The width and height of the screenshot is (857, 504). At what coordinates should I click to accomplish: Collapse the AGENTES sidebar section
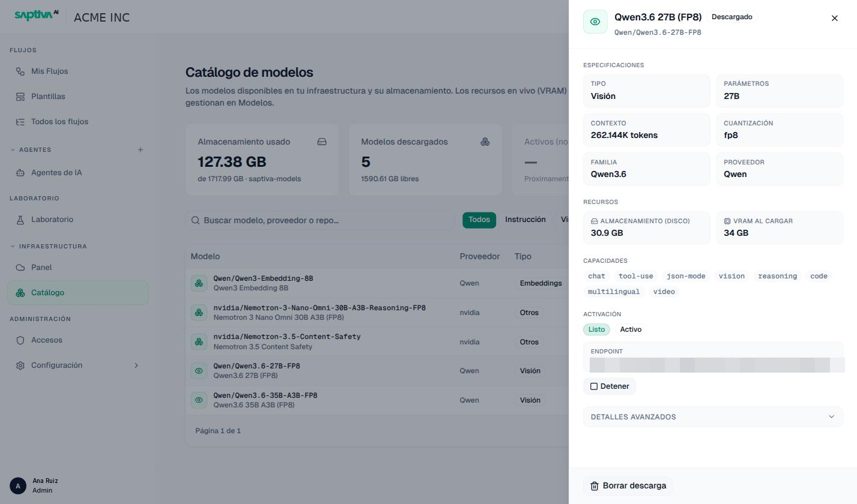[13, 149]
